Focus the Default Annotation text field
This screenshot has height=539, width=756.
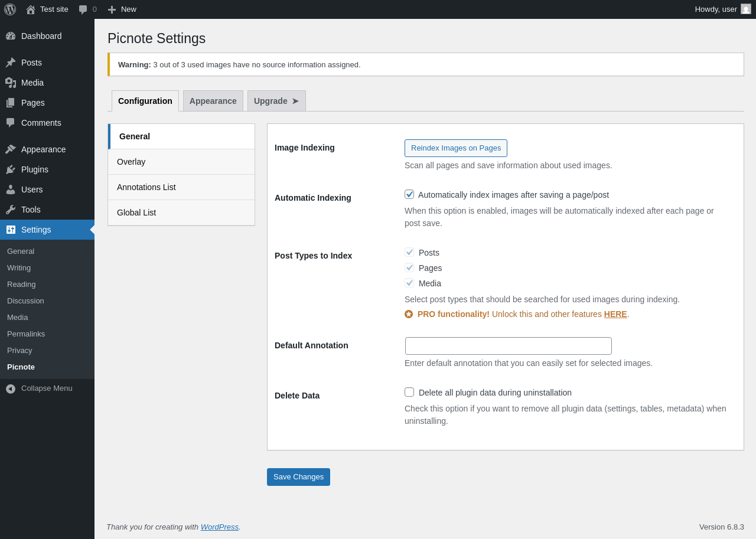(508, 346)
